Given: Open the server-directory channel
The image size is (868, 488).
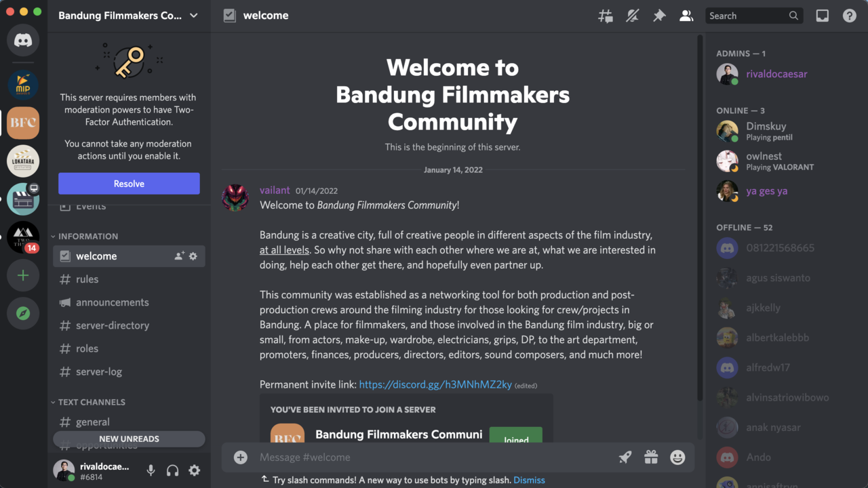Looking at the screenshot, I should click(129, 325).
